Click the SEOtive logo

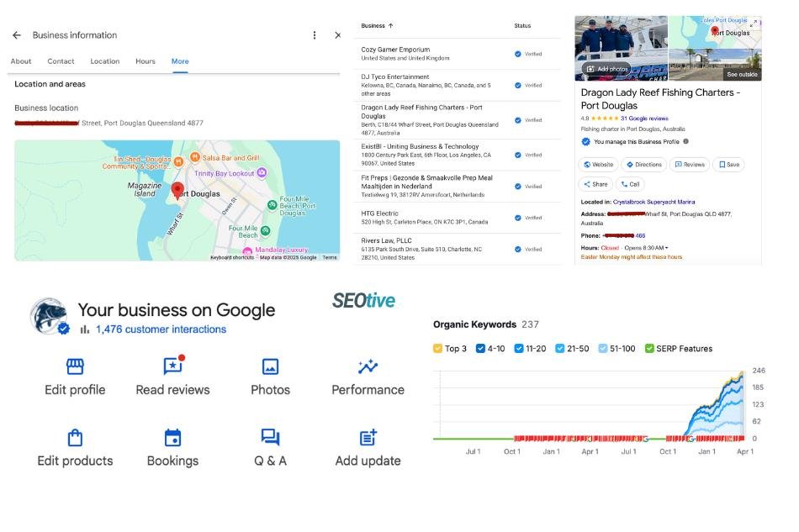(364, 300)
